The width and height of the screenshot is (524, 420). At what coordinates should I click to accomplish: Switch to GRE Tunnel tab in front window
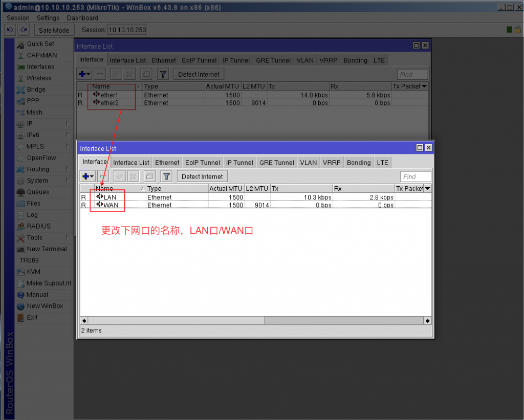[277, 163]
